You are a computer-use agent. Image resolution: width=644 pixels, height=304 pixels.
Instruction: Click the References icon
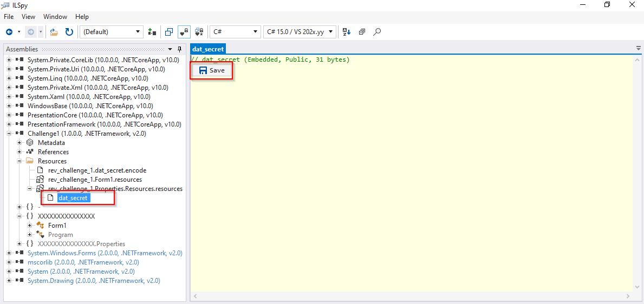coord(30,152)
